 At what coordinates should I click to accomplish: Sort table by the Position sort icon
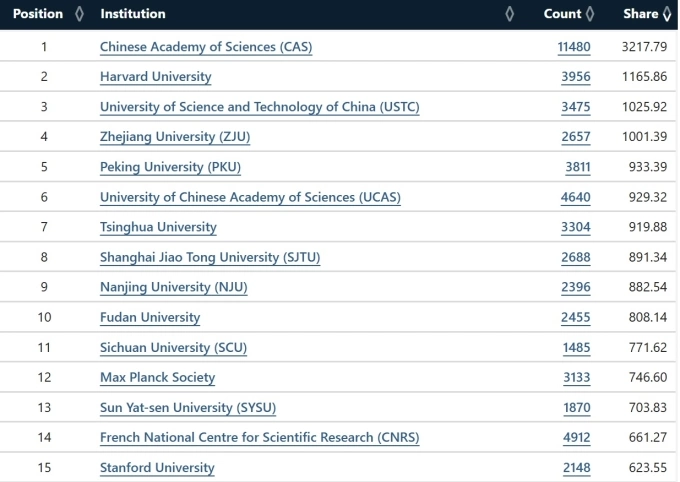click(x=79, y=14)
